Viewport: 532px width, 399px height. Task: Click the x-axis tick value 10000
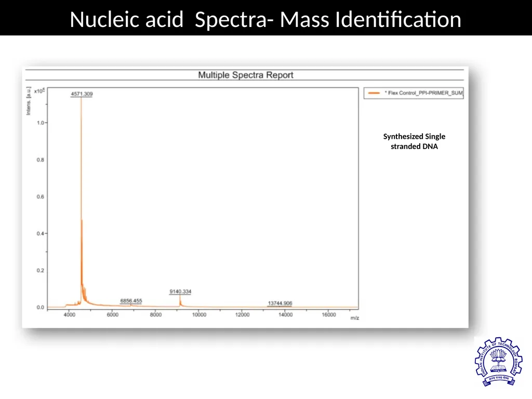click(x=199, y=315)
